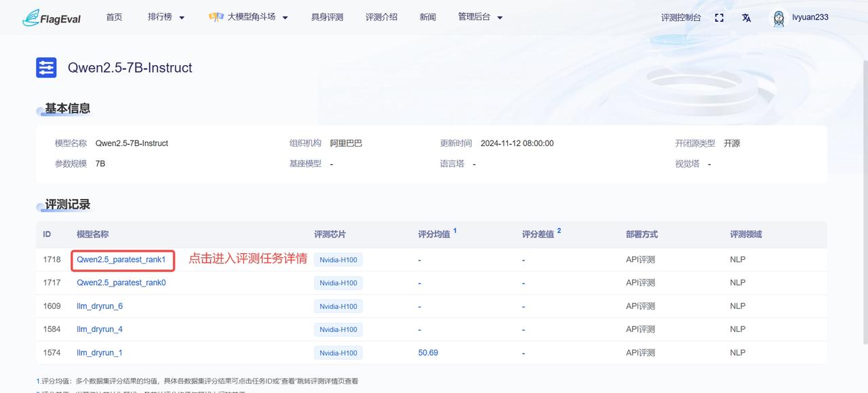868x393 pixels.
Task: Click 开源 open-source type value
Action: (732, 143)
